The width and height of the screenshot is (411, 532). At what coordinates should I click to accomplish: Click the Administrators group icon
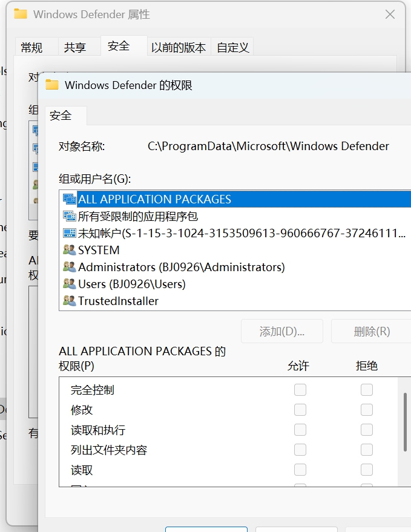click(x=70, y=267)
